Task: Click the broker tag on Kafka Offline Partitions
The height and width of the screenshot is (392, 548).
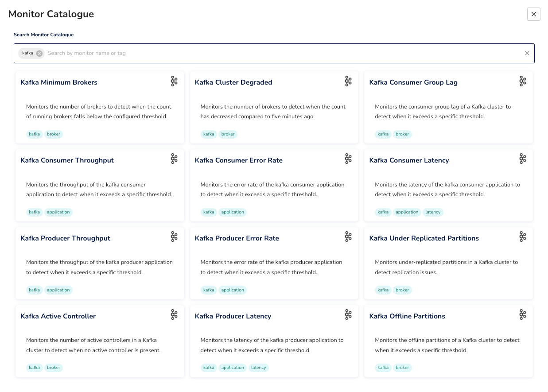Action: coord(402,368)
